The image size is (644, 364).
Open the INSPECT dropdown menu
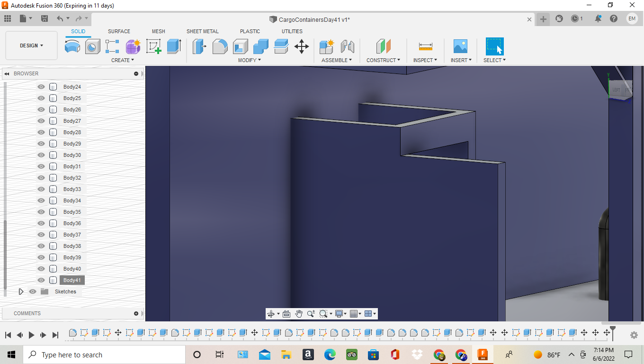[425, 60]
